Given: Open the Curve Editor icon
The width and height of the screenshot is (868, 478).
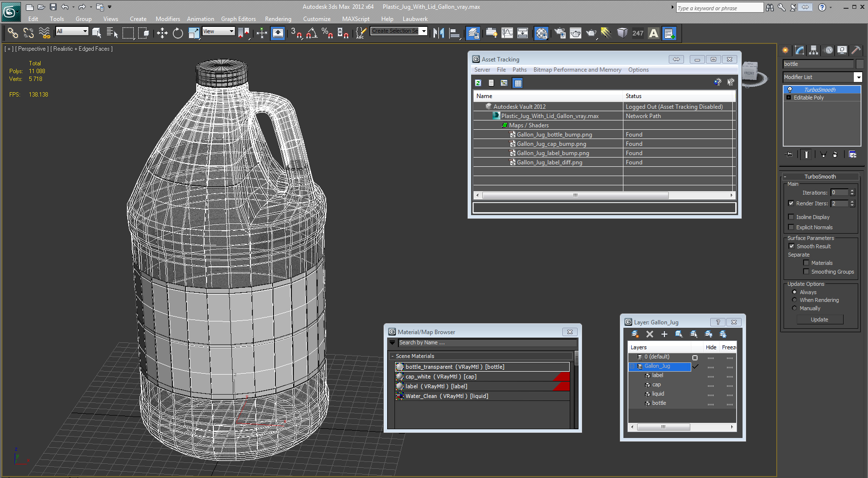Looking at the screenshot, I should pos(507,33).
